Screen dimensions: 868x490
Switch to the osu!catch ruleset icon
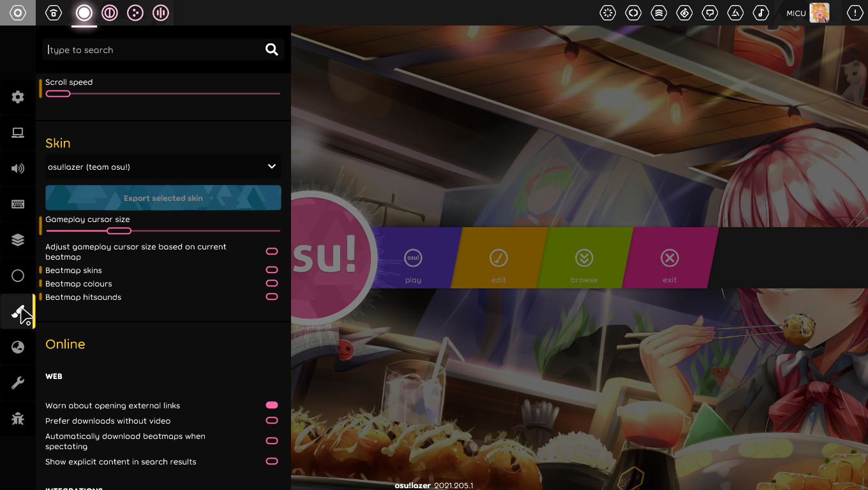(x=135, y=13)
